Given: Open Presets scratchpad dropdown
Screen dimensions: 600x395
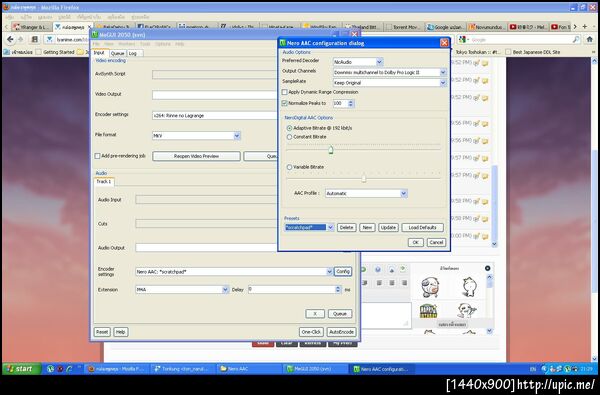Looking at the screenshot, I should point(330,227).
